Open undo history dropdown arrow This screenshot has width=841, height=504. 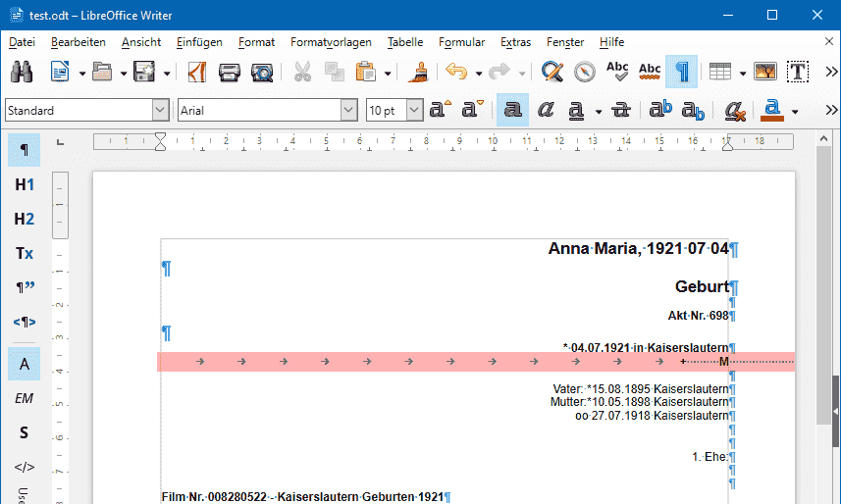point(479,74)
